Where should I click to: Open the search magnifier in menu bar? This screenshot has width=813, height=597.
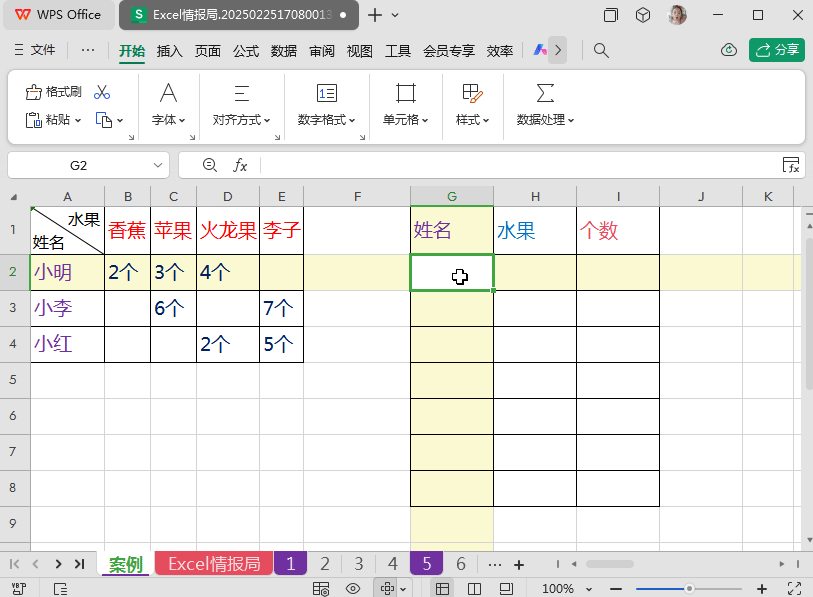point(601,50)
